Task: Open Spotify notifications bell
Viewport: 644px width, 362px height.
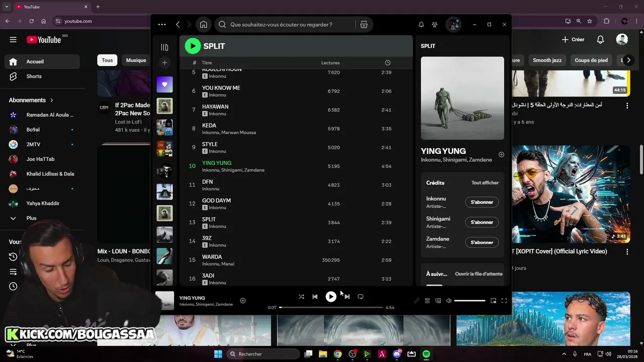Action: [421, 25]
